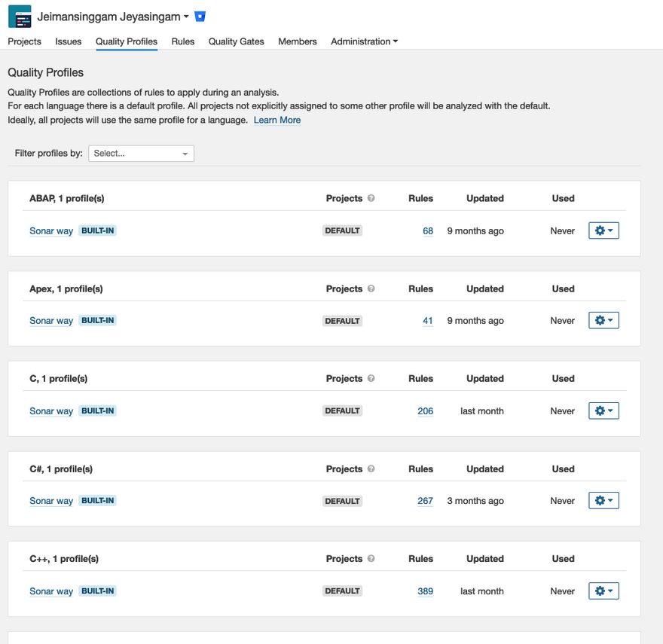The image size is (663, 644).
Task: Open gear menu for C# Sonar way
Action: coord(603,501)
